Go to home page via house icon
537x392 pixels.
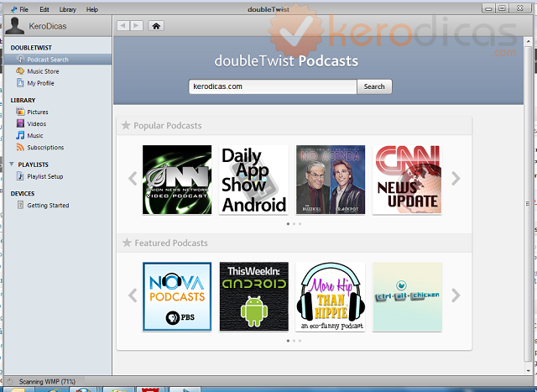[156, 26]
